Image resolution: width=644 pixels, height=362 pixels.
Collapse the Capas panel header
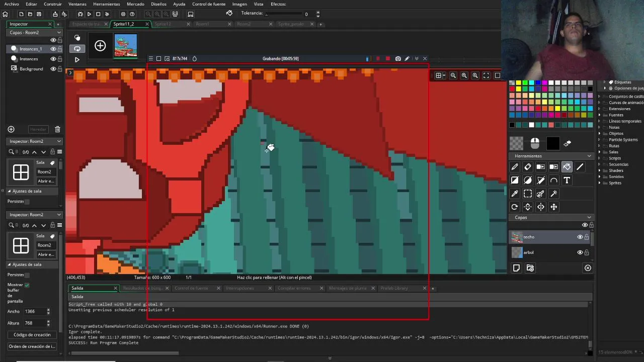pyautogui.click(x=589, y=217)
